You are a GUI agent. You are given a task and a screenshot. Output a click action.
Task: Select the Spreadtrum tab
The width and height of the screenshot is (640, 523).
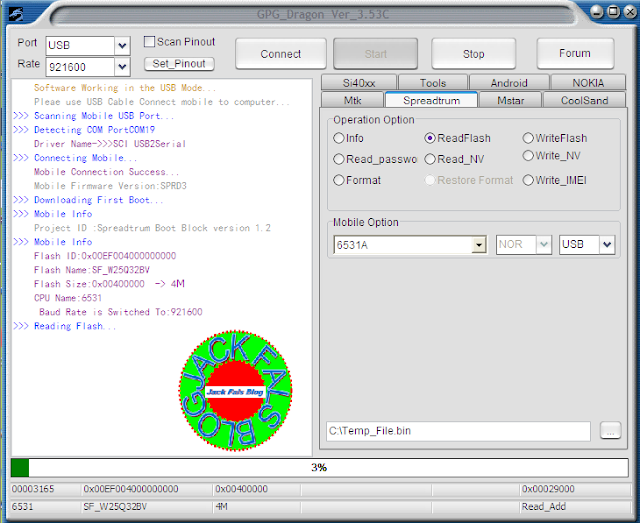[431, 100]
